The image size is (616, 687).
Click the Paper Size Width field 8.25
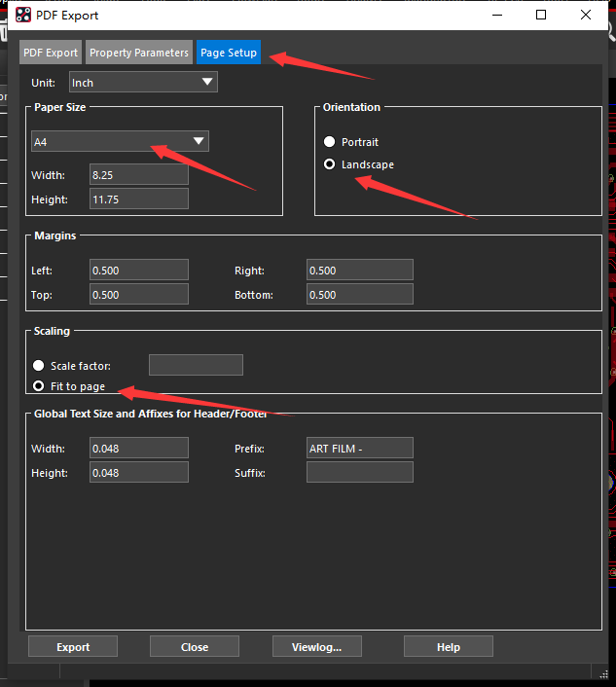(x=139, y=175)
